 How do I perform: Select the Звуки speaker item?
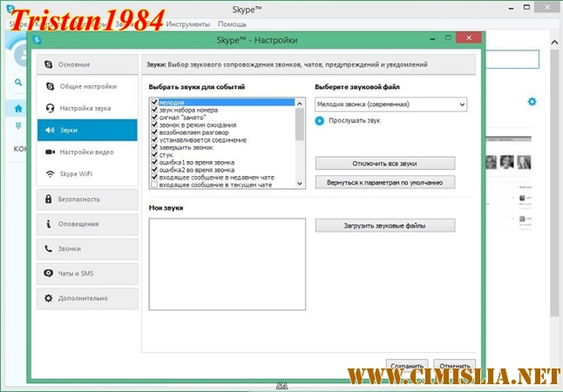87,130
